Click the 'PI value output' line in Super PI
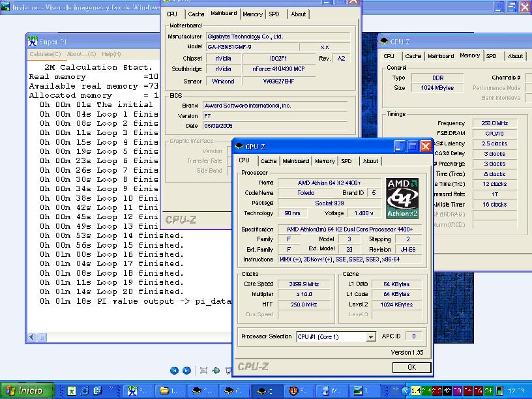532x399 pixels. pos(135,301)
